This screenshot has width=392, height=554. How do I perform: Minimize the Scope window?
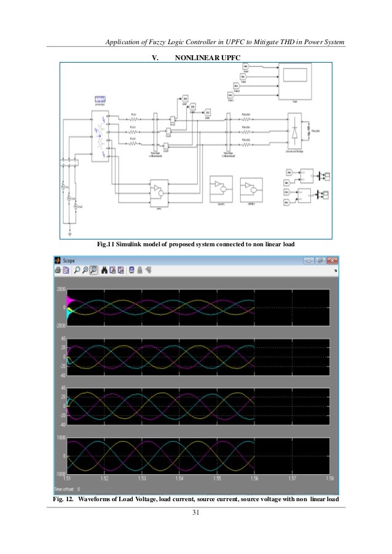[x=308, y=261]
